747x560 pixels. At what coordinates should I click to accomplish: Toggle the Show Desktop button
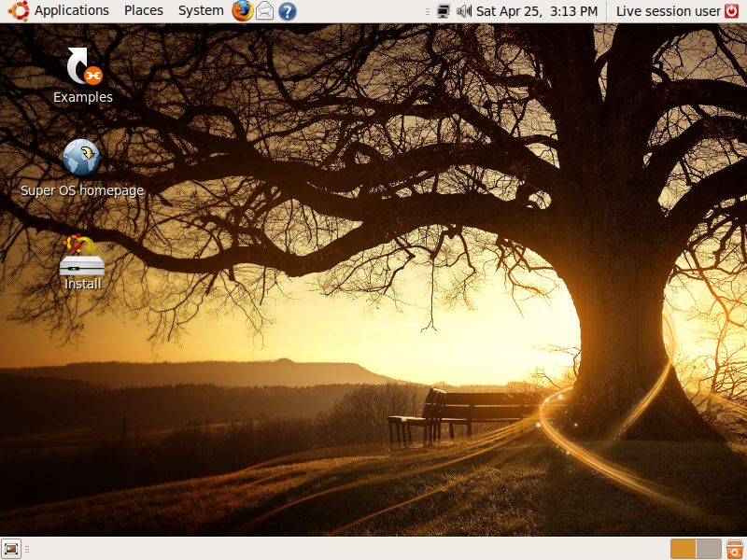[11, 549]
